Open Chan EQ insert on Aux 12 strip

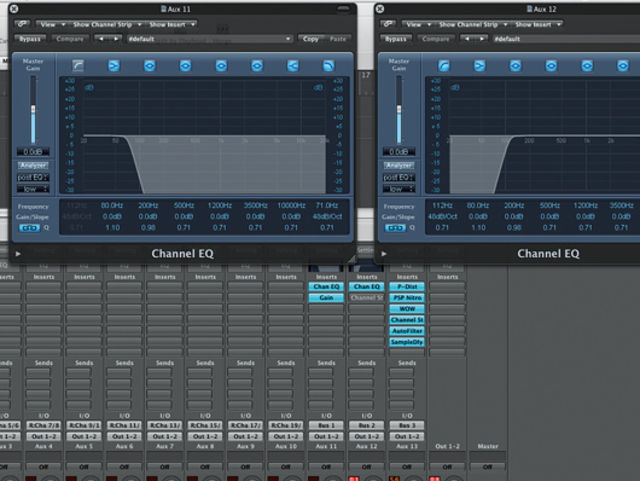coord(367,287)
